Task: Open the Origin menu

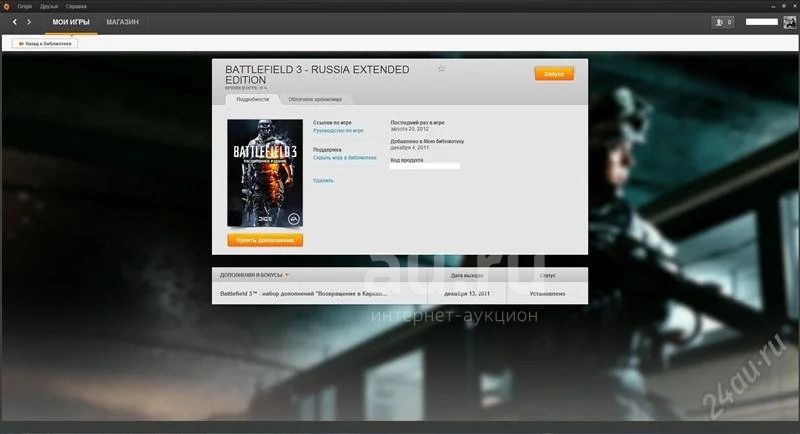Action: point(24,7)
